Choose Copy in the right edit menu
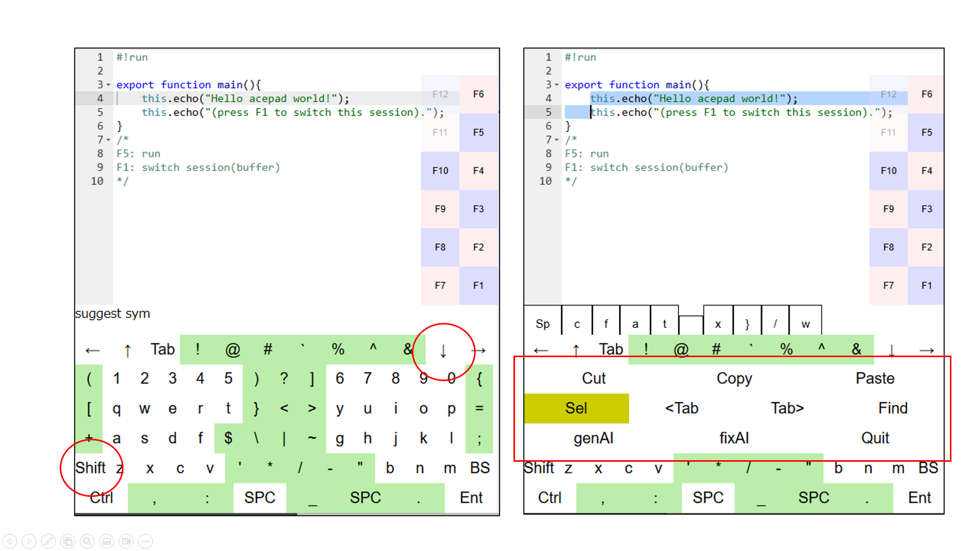This screenshot has width=980, height=551. [x=734, y=378]
